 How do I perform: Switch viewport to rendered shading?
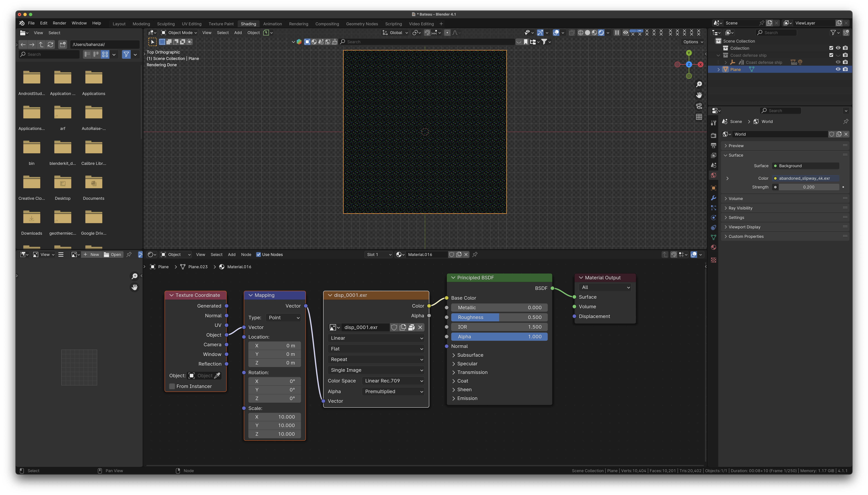[x=601, y=33]
